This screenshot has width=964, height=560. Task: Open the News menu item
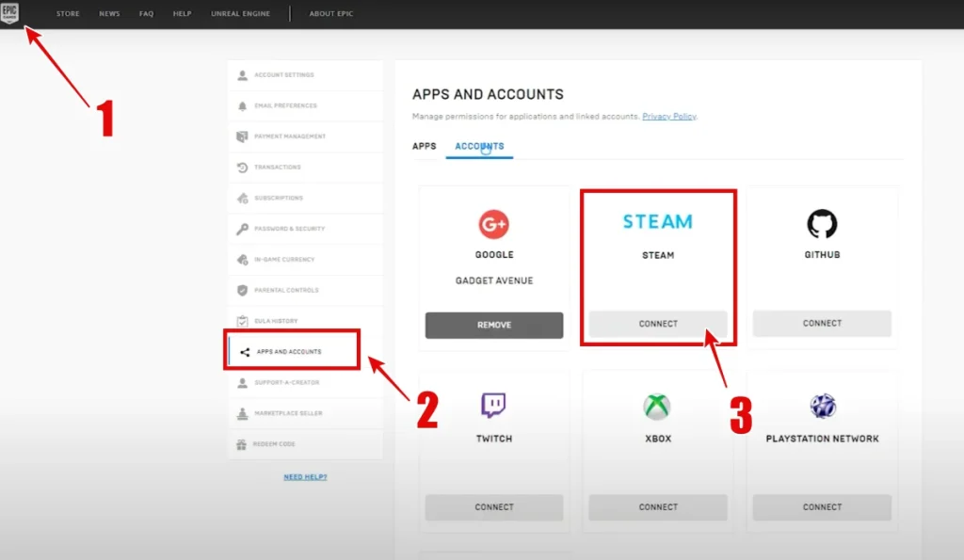click(109, 13)
